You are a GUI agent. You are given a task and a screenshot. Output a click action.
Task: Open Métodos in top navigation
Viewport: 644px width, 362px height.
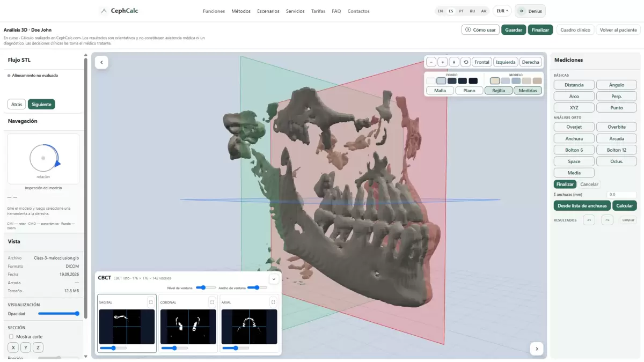pos(241,11)
